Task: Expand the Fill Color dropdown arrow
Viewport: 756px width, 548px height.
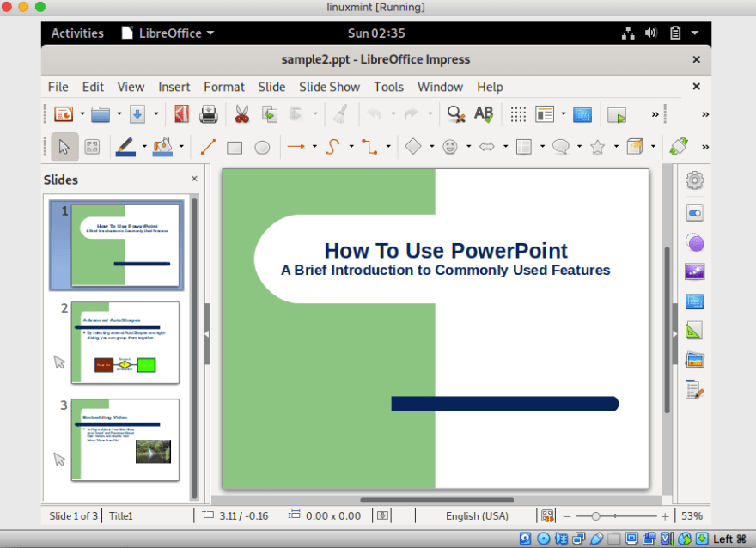Action: pos(181,147)
